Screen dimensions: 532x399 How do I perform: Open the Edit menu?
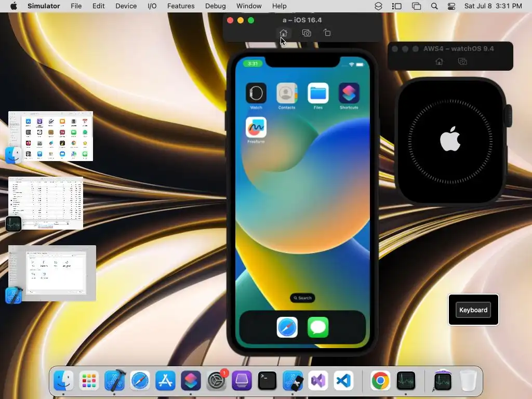point(98,6)
